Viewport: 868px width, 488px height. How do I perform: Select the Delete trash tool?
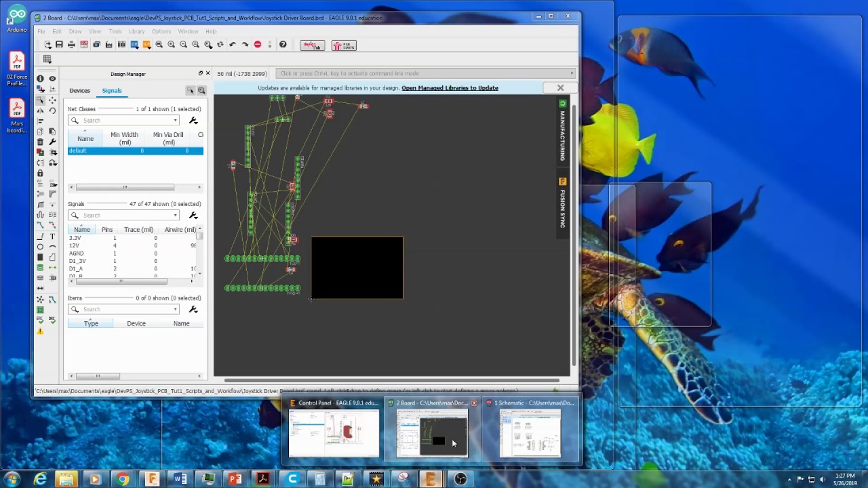[40, 142]
